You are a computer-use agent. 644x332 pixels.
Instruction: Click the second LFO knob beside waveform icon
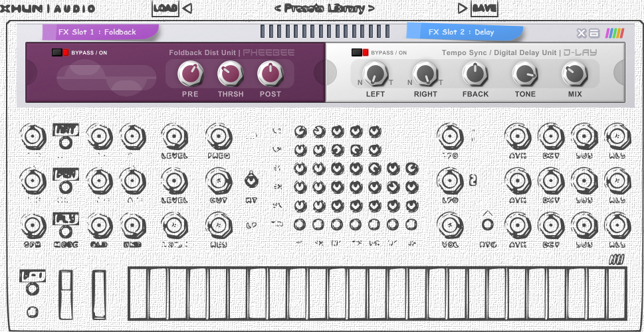click(450, 181)
